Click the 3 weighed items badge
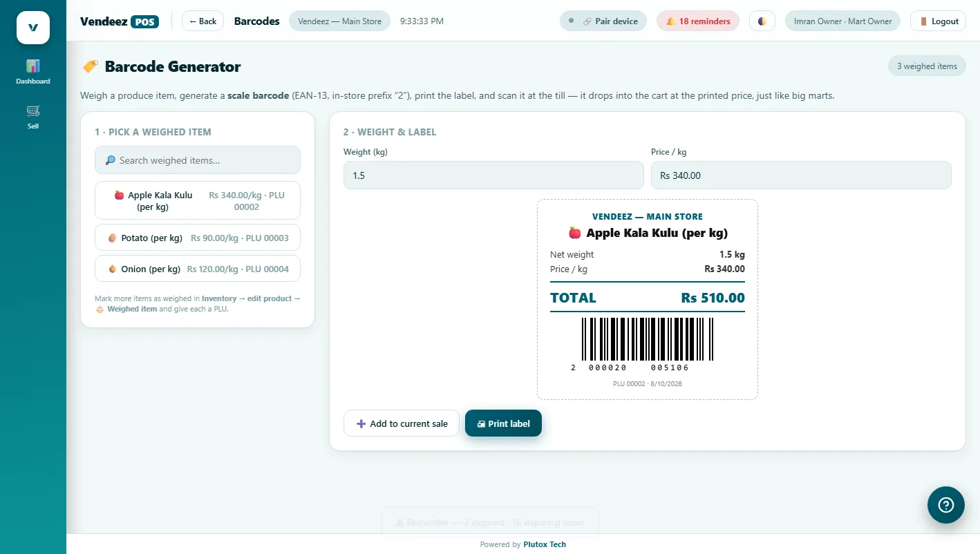This screenshot has height=554, width=980. 927,66
